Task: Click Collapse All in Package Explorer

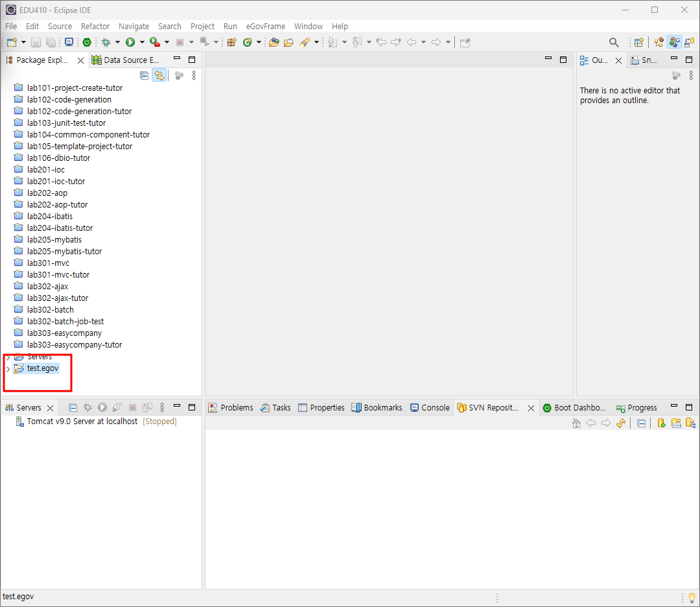Action: point(144,75)
